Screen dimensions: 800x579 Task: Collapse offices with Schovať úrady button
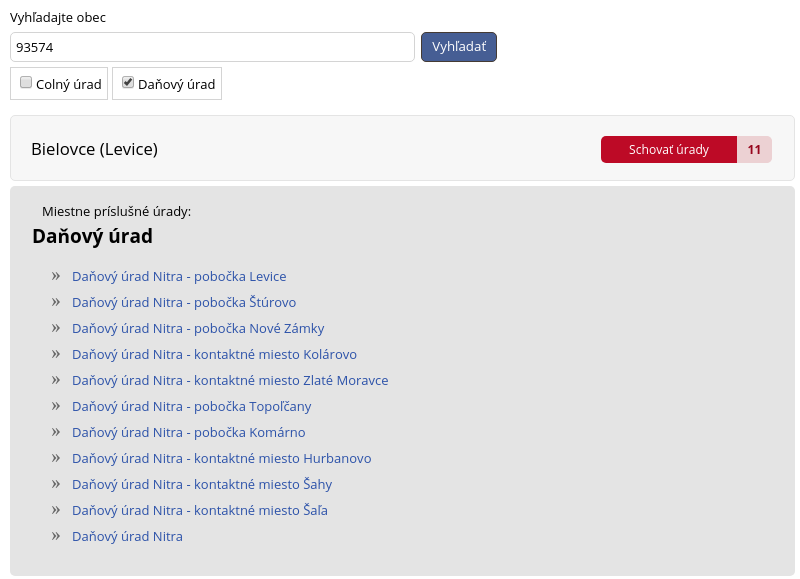coord(668,150)
